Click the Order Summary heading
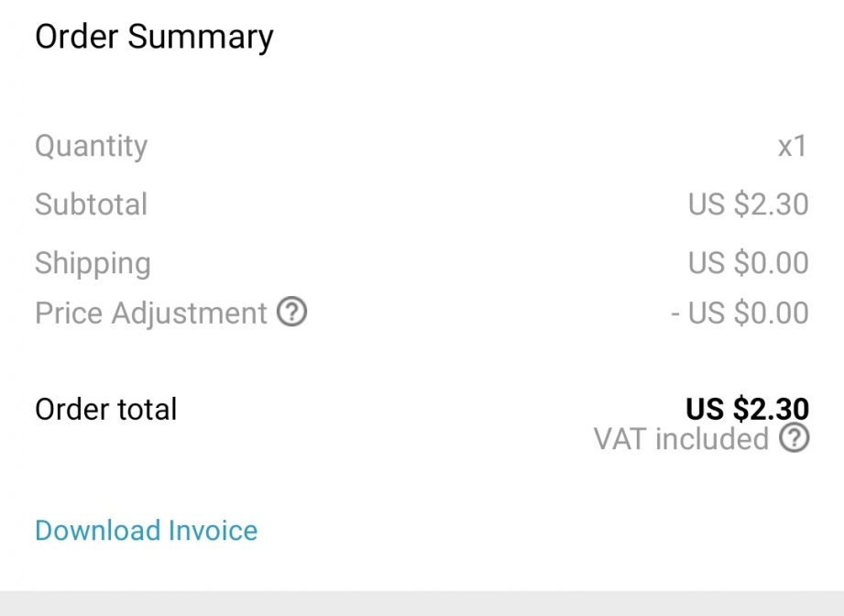 [154, 38]
